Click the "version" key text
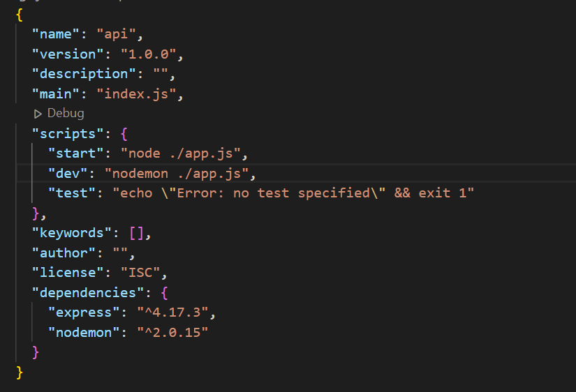The height and width of the screenshot is (392, 576). (68, 54)
